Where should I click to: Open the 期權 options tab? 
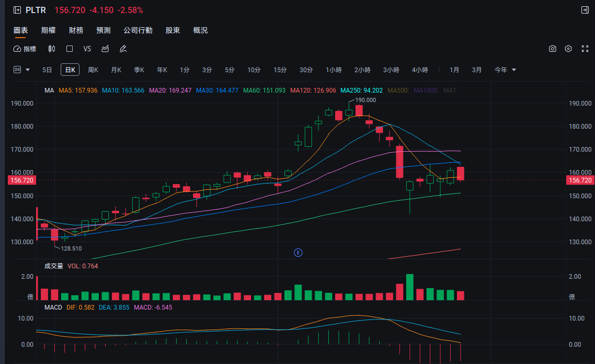pos(49,30)
